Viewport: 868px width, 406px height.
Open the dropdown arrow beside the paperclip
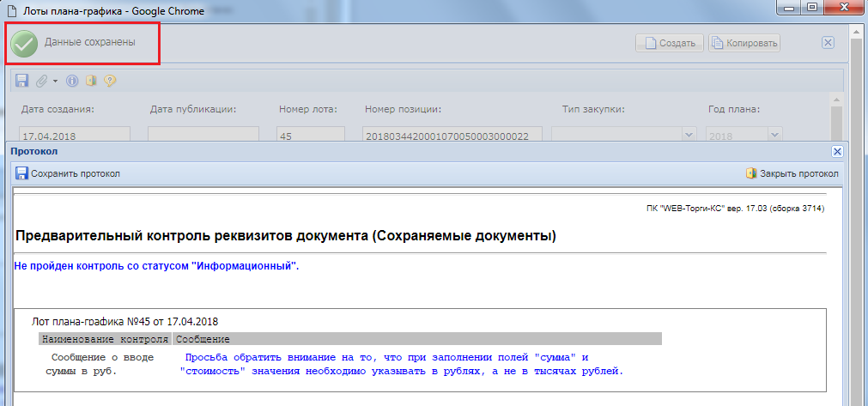pos(55,82)
